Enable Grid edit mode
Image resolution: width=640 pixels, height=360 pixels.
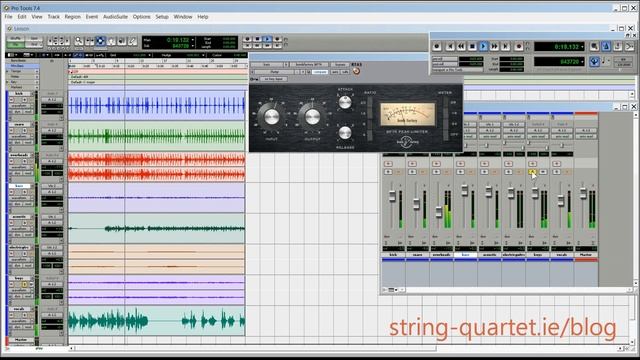34,44
